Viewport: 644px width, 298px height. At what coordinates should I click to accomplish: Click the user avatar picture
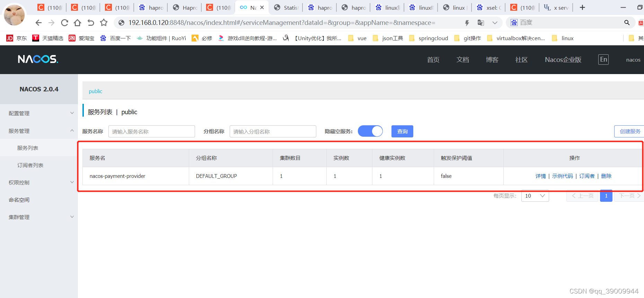click(x=14, y=15)
